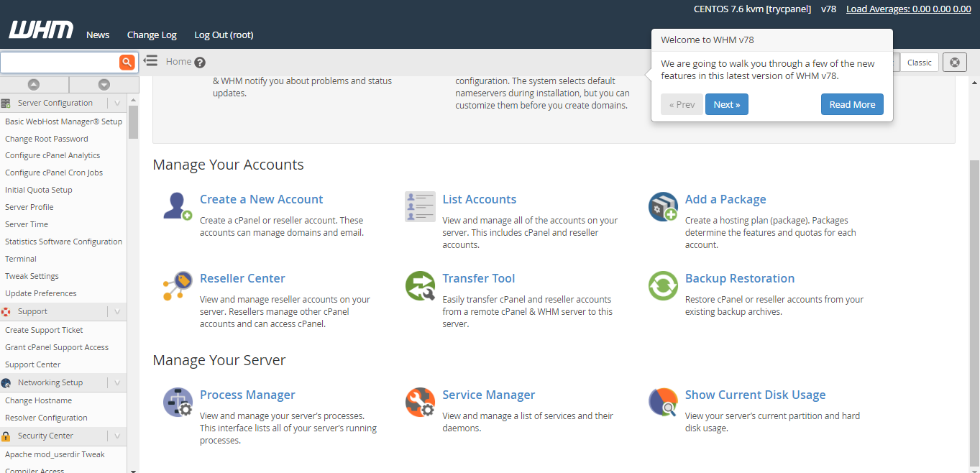Click the Backup Restoration restore icon

click(662, 285)
